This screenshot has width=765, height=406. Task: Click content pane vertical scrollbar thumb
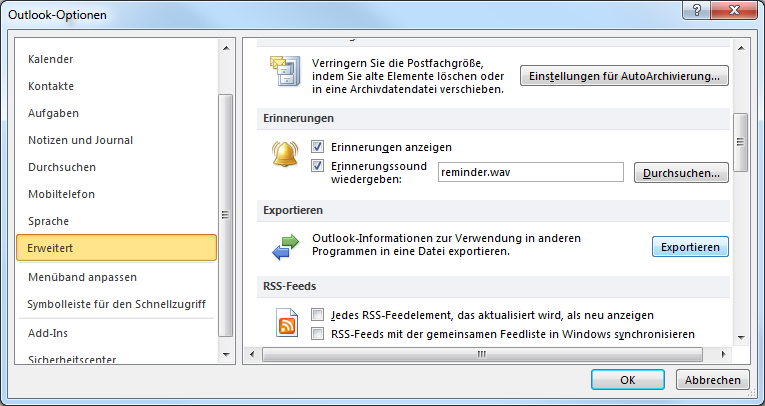click(741, 142)
